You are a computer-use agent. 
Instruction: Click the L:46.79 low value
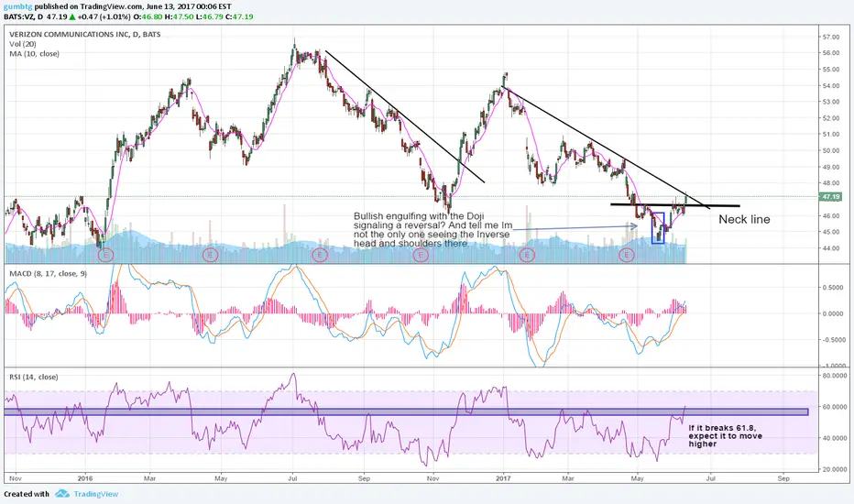coord(209,16)
